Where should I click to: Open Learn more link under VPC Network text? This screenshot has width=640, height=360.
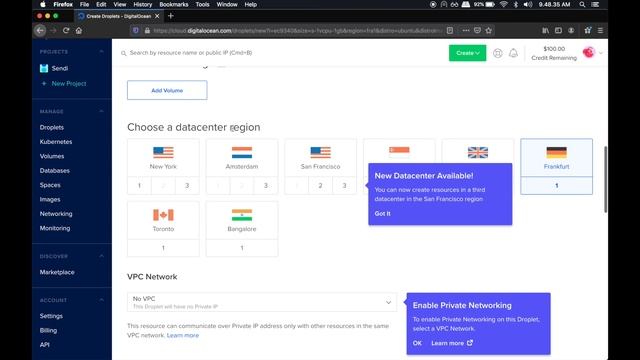coord(183,336)
